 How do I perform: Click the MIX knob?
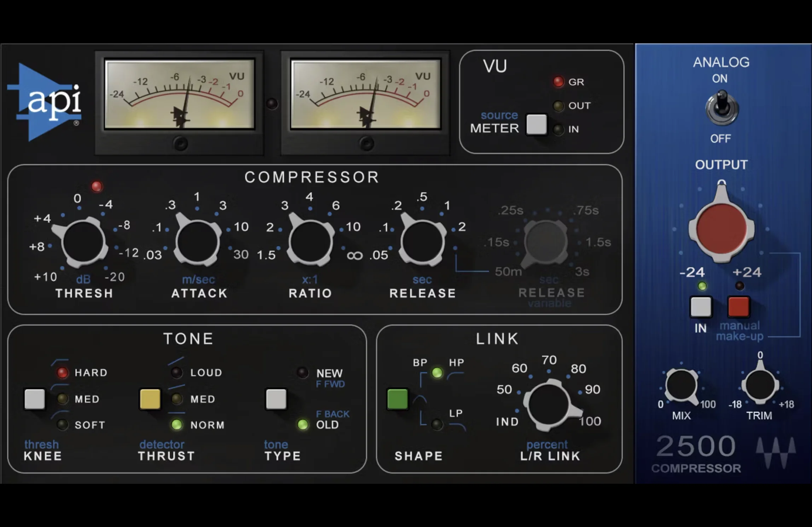(681, 386)
